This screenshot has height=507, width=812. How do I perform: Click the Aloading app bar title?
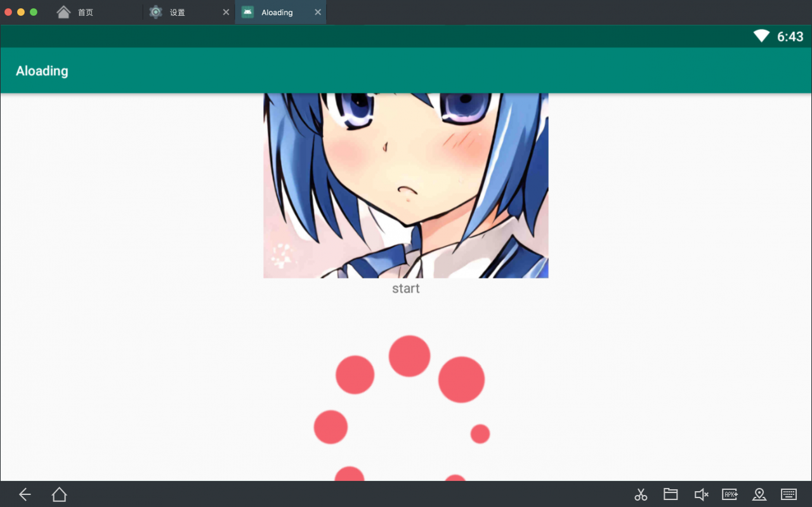pos(42,70)
